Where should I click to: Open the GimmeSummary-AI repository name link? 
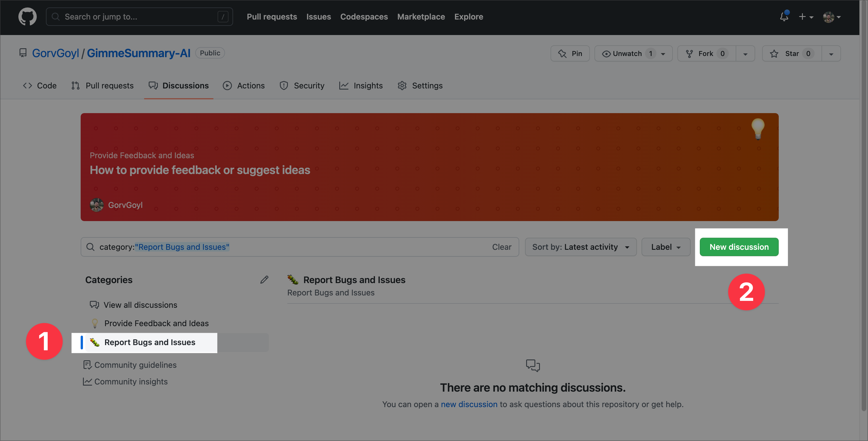[138, 53]
